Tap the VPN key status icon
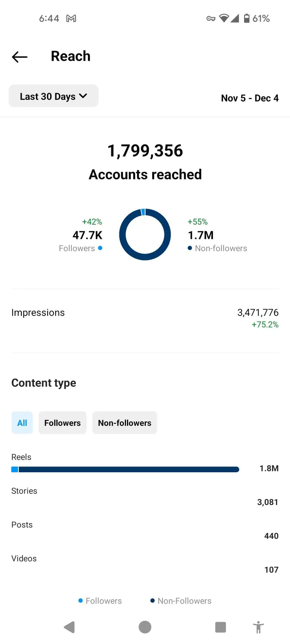 click(x=211, y=19)
